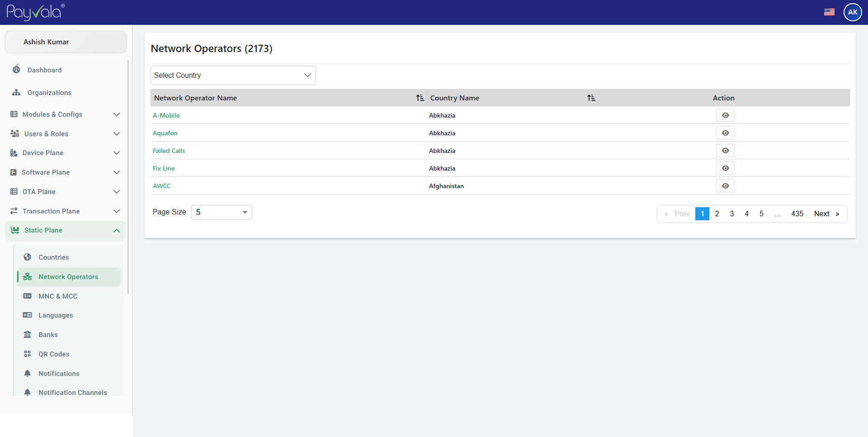Screen dimensions: 868x437
Task: Sort by Country Name
Action: (591, 98)
